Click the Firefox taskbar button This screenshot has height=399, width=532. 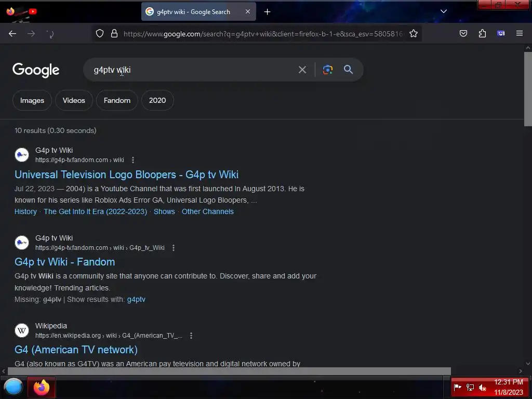42,387
